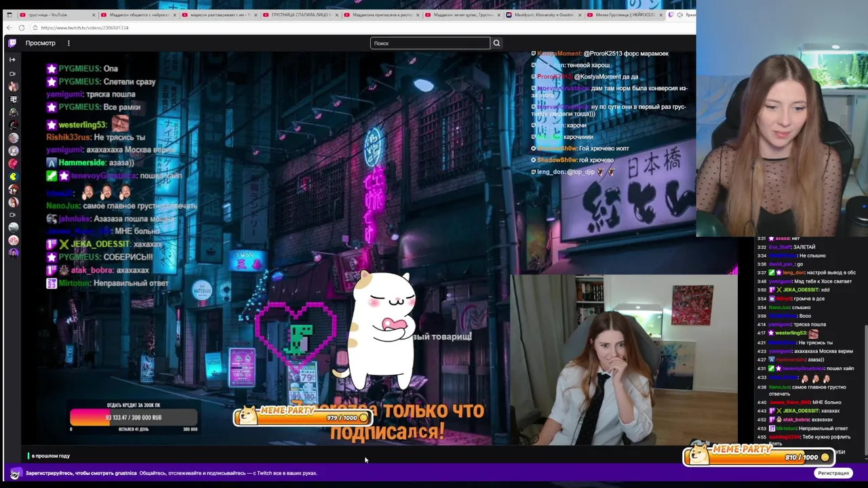The image size is (868, 488).
Task: Click the westerling53 face emote in chat
Action: [x=120, y=123]
